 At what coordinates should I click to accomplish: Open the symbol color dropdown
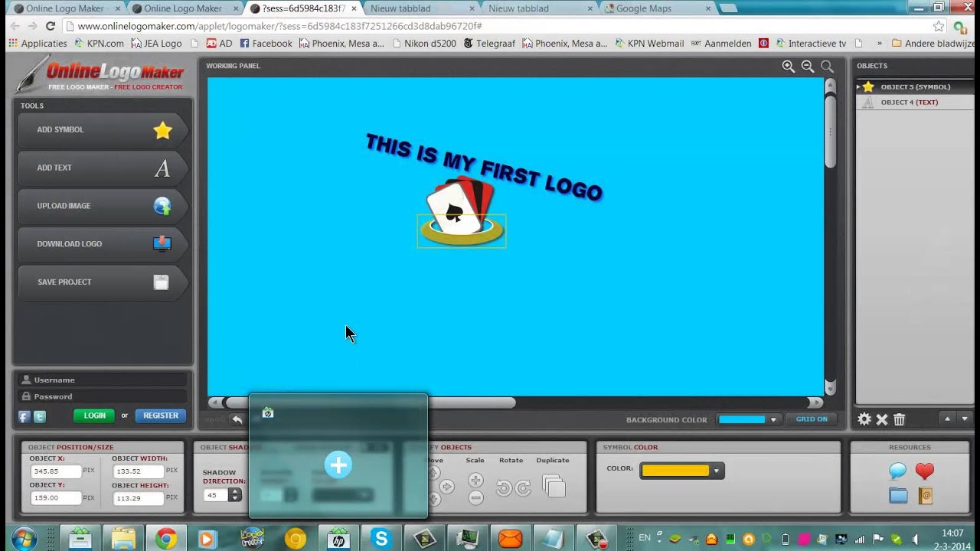pos(717,471)
